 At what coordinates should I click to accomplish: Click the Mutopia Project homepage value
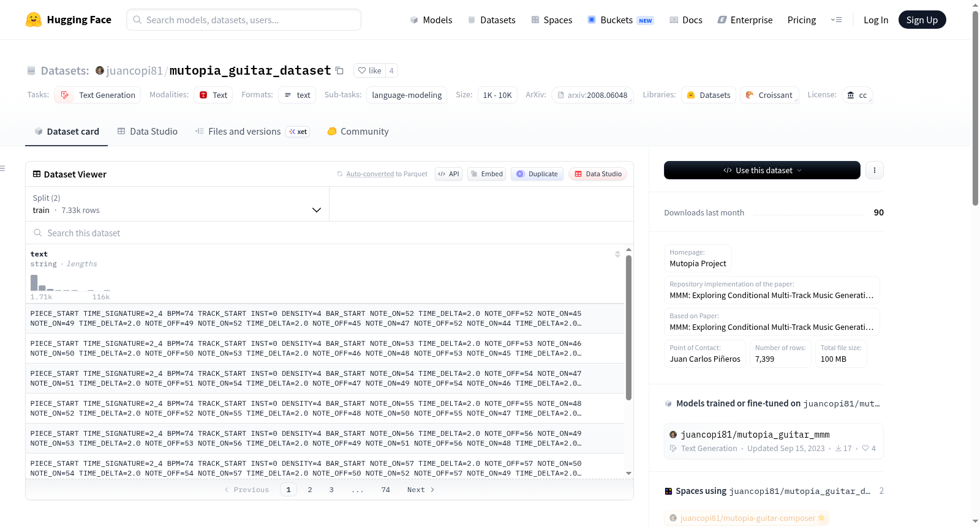tap(698, 264)
